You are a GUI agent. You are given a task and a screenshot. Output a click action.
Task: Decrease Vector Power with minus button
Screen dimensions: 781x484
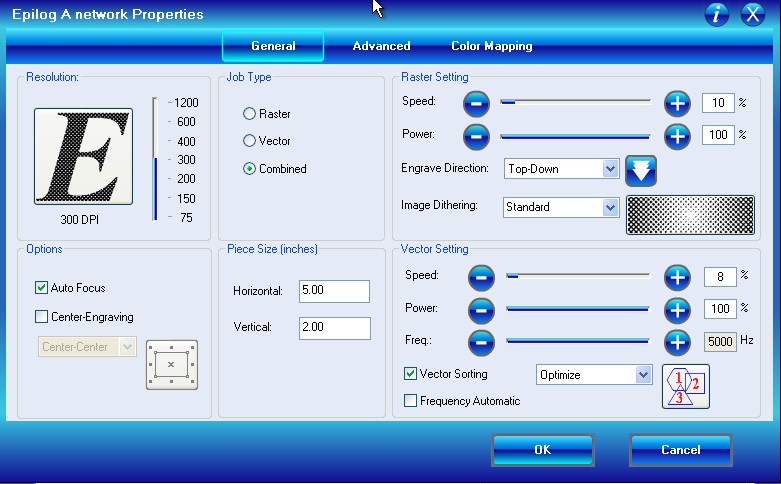click(x=481, y=310)
